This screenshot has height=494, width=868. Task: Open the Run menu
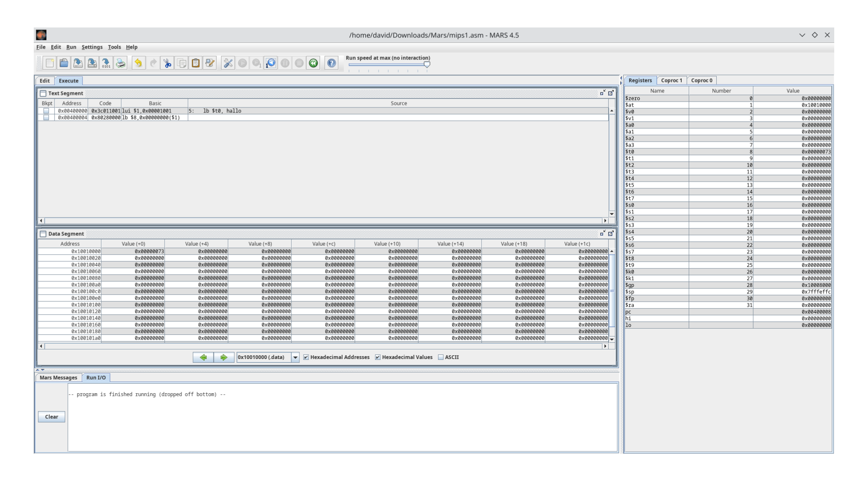point(71,47)
